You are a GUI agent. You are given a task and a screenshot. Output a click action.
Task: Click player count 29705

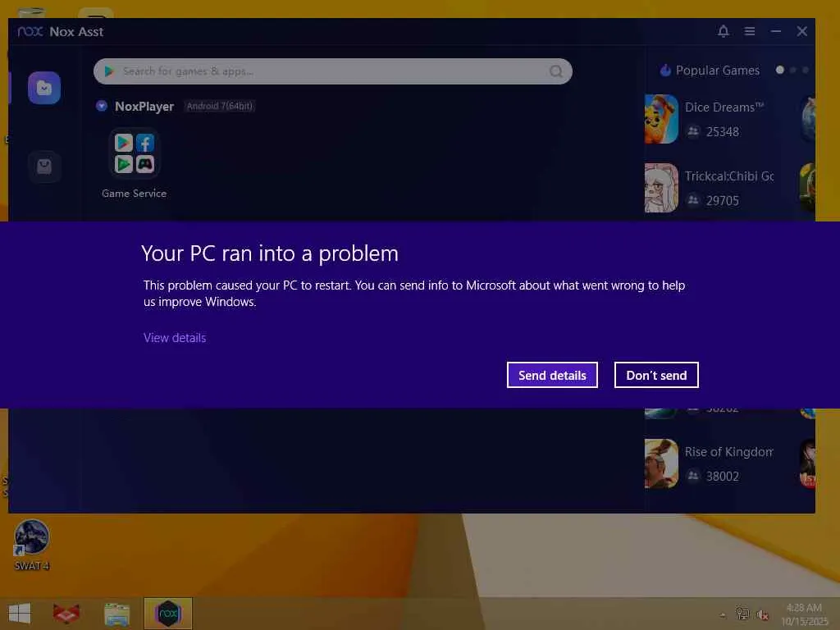(722, 201)
